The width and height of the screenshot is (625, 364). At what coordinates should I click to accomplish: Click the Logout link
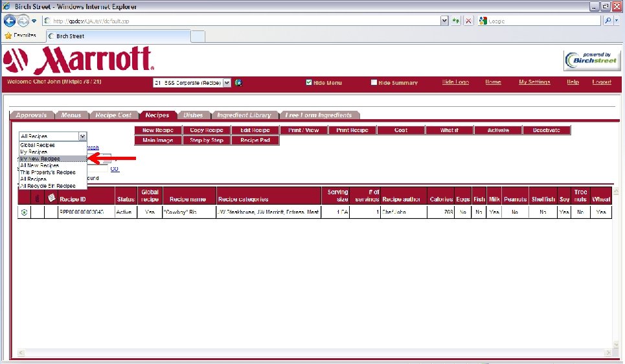(x=602, y=82)
